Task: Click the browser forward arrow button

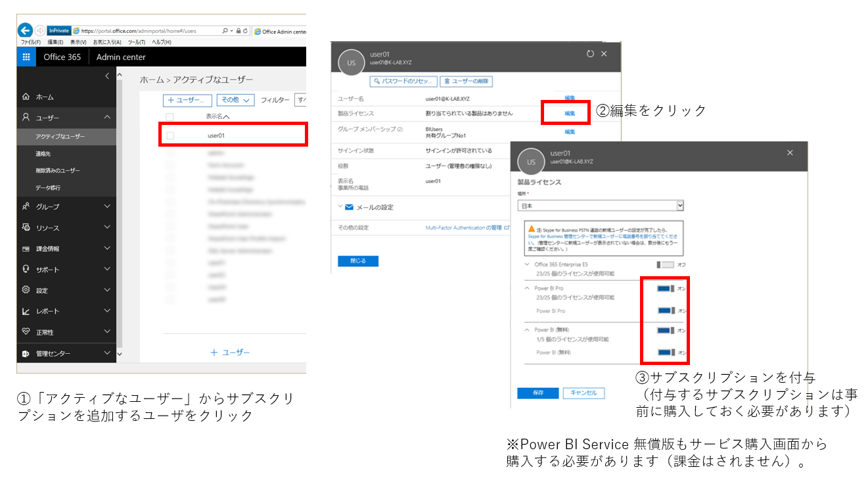Action: [40, 30]
